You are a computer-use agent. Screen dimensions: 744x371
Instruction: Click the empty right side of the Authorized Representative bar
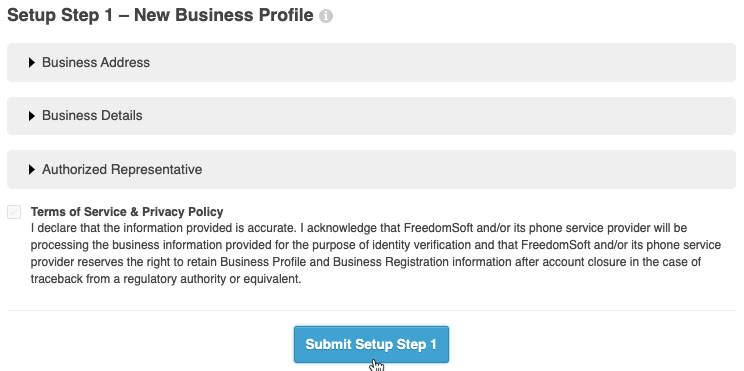pos(522,169)
